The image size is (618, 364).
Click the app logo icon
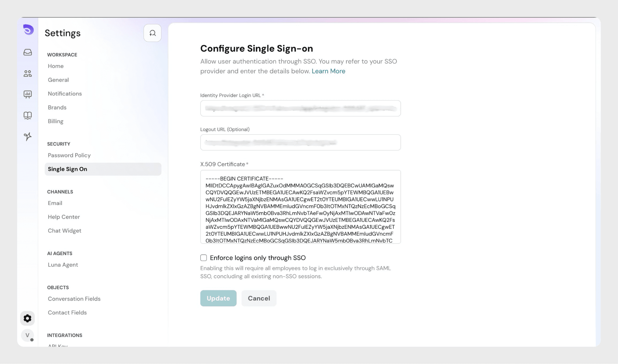coord(28,30)
